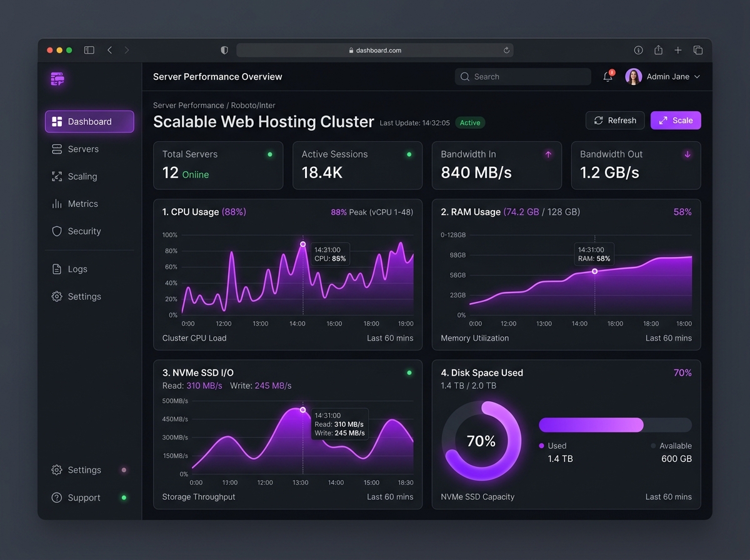The width and height of the screenshot is (750, 560).
Task: Click the privacy shield icon in browser toolbar
Action: [224, 50]
